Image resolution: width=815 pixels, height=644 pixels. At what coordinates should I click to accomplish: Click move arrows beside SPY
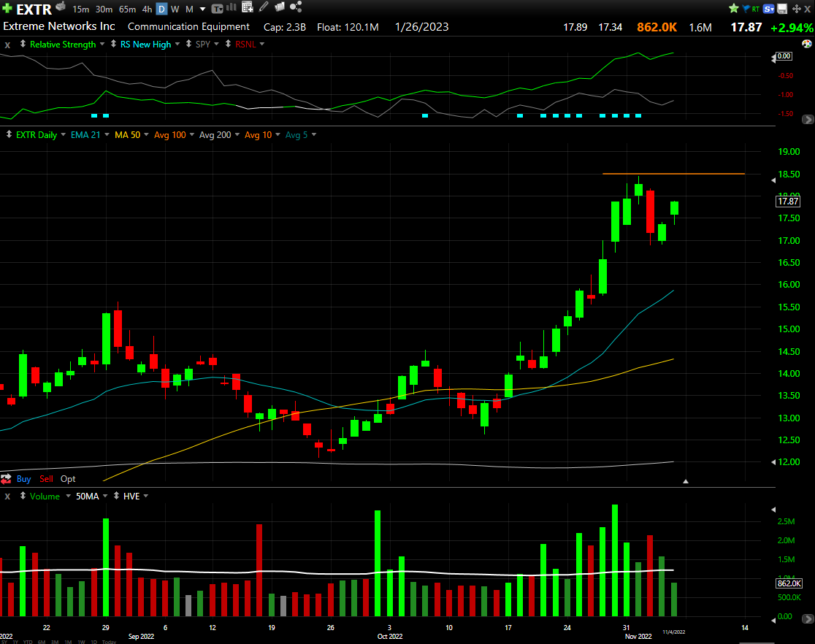188,45
